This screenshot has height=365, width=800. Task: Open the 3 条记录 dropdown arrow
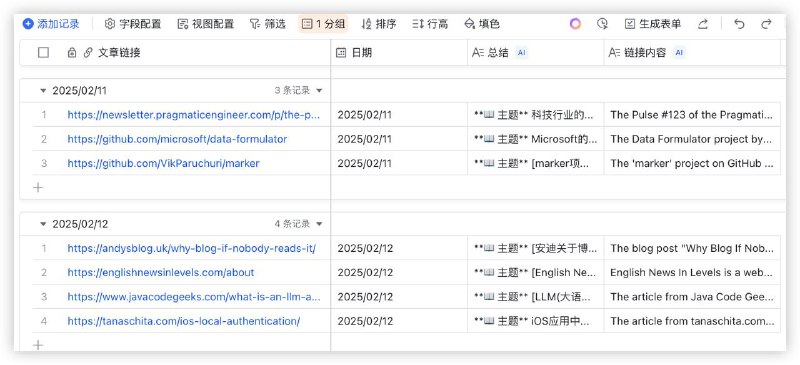click(319, 91)
